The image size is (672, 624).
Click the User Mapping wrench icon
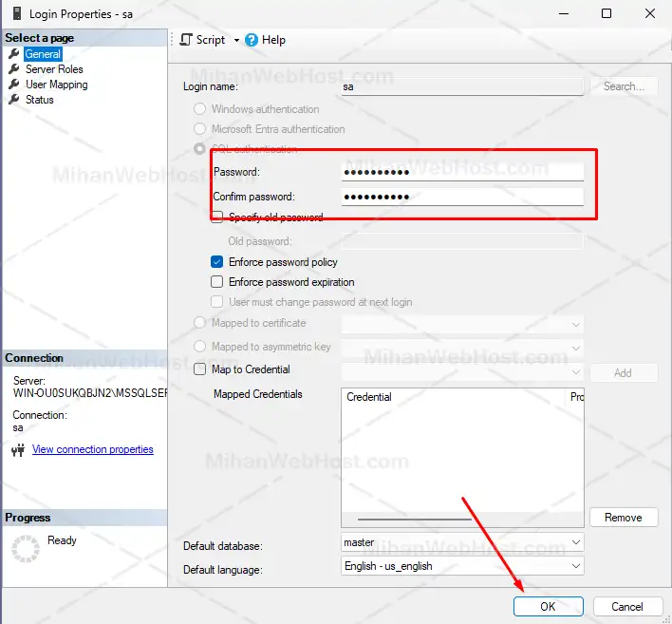[x=14, y=85]
